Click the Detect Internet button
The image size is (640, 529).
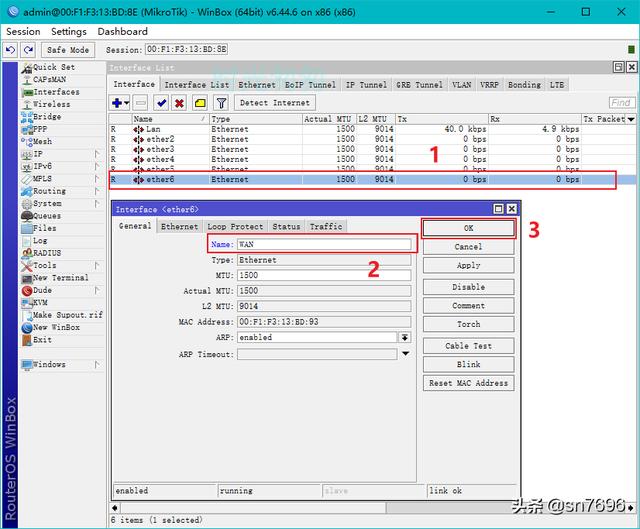[x=275, y=103]
